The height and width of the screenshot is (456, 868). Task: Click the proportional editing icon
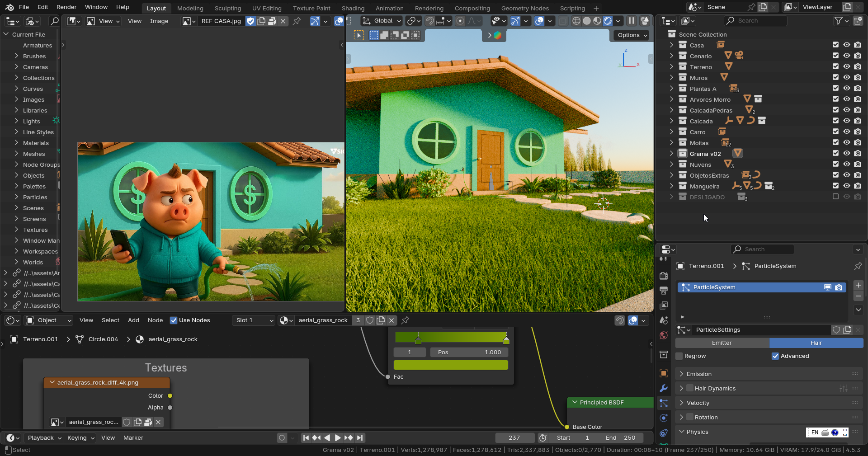point(460,21)
